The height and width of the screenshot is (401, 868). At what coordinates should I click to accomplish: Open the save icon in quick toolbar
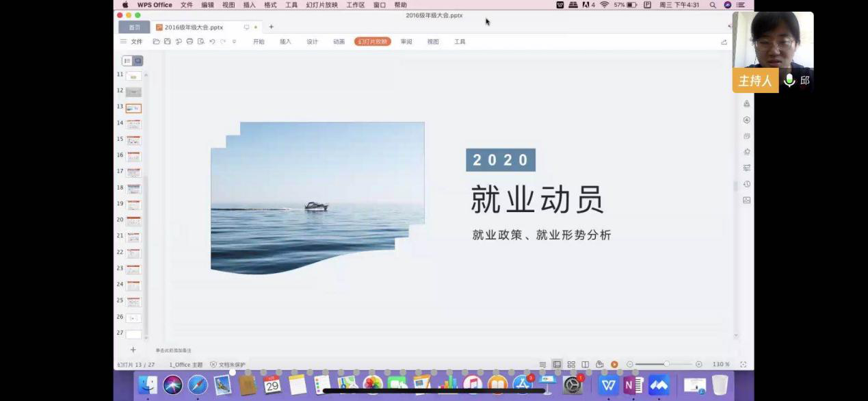pos(168,42)
